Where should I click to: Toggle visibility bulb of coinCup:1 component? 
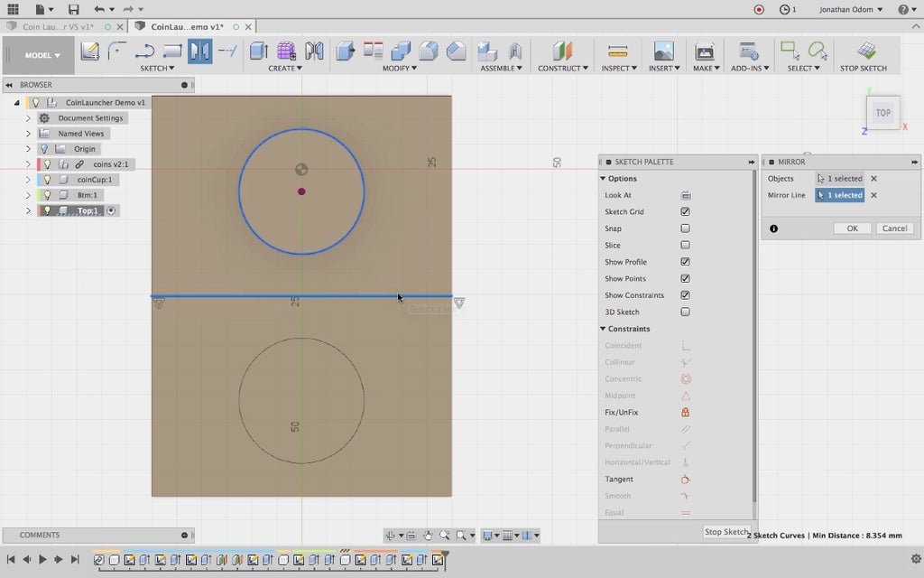(48, 180)
